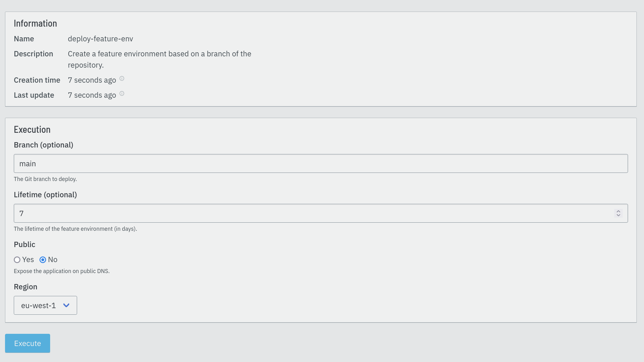Focus the Lifetime number field
This screenshot has width=644, height=362.
[x=321, y=213]
